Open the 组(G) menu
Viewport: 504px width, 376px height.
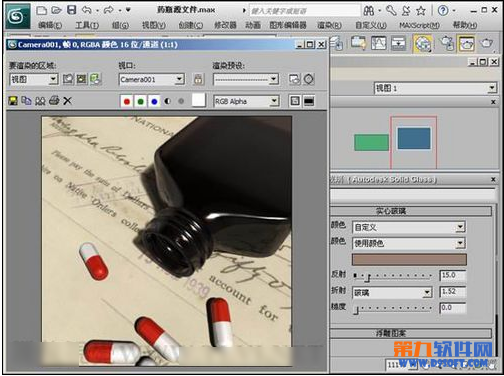click(120, 25)
